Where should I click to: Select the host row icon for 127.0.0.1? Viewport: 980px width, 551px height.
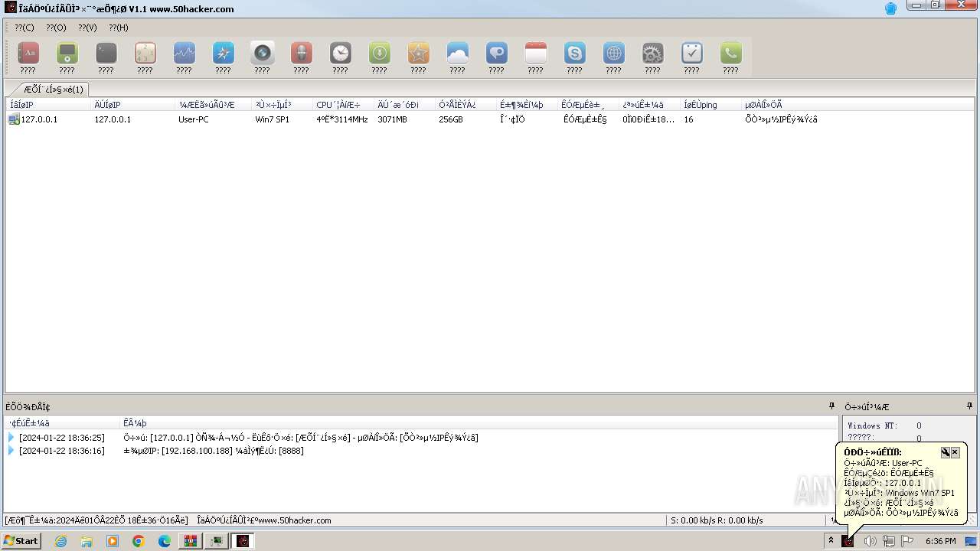coord(14,119)
